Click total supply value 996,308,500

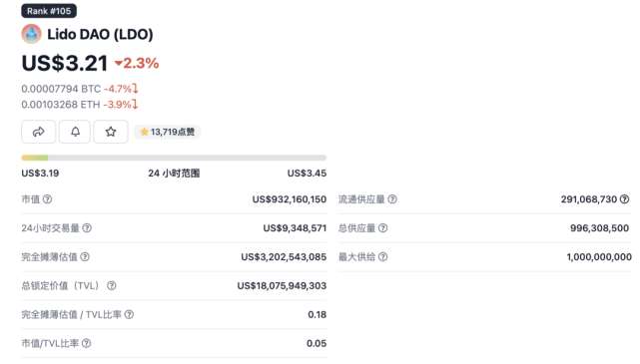coord(600,228)
